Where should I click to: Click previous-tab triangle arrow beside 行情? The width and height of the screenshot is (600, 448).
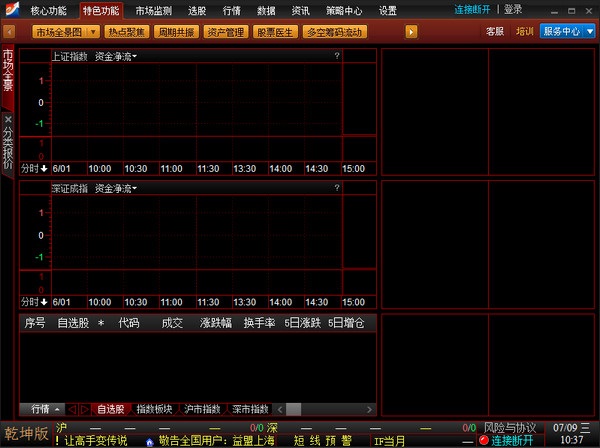72,409
